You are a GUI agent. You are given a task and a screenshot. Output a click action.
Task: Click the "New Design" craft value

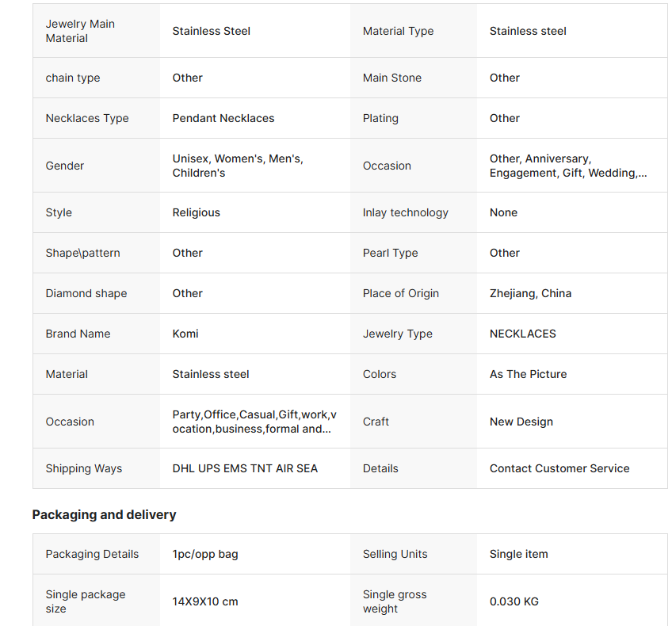coord(521,422)
